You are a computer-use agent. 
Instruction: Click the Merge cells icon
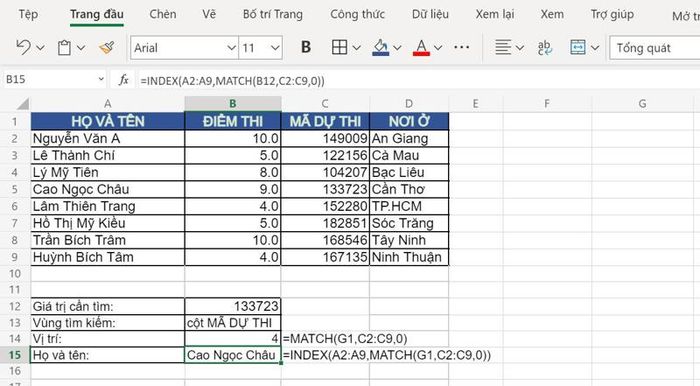tap(578, 47)
